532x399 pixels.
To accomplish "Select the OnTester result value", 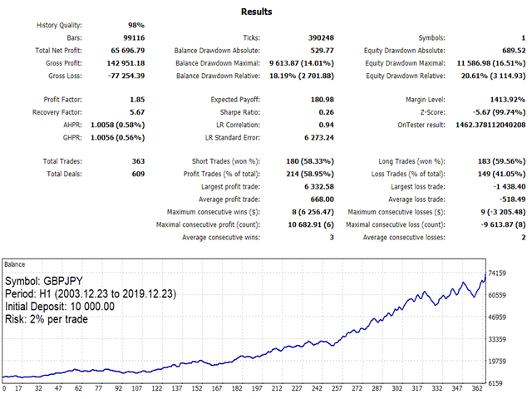I will tap(490, 125).
